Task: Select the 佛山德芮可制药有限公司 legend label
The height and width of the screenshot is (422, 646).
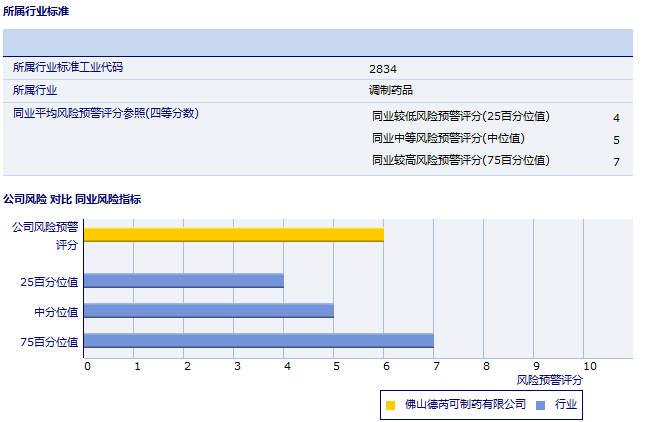Action: [465, 404]
